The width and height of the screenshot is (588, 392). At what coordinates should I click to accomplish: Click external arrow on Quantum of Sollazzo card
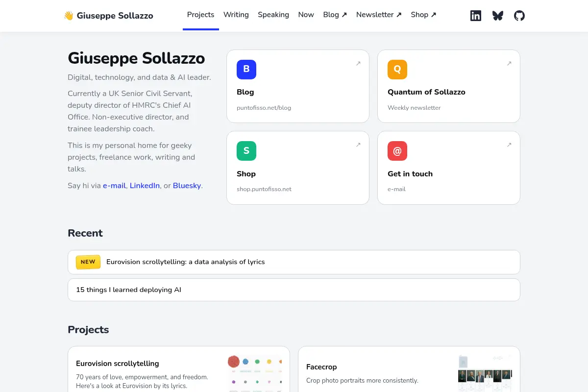click(509, 63)
